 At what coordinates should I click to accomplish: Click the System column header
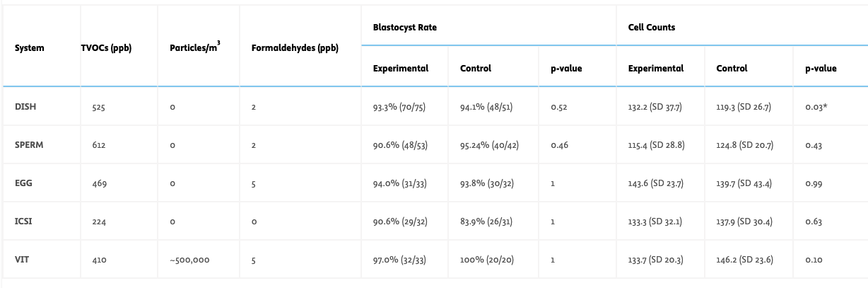click(x=30, y=48)
